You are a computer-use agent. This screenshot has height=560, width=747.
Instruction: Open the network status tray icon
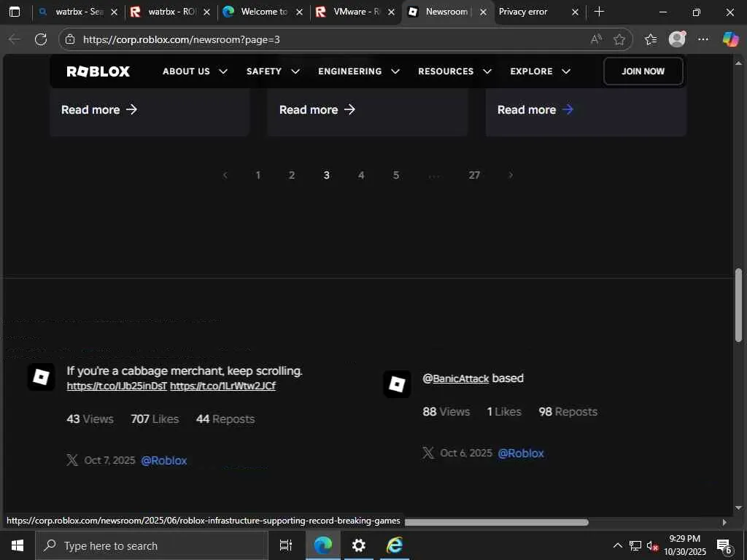[635, 545]
